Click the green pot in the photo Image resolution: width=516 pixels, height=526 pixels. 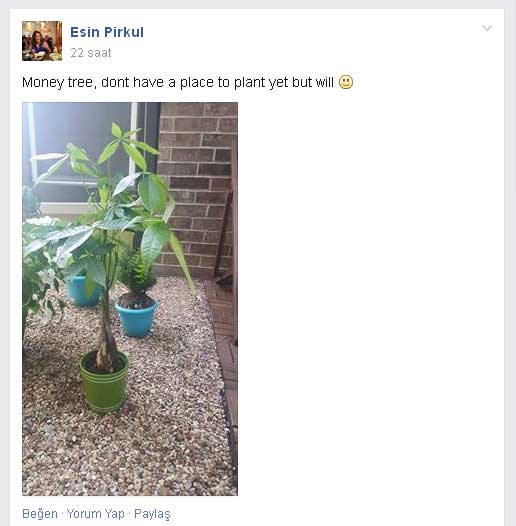(x=104, y=381)
